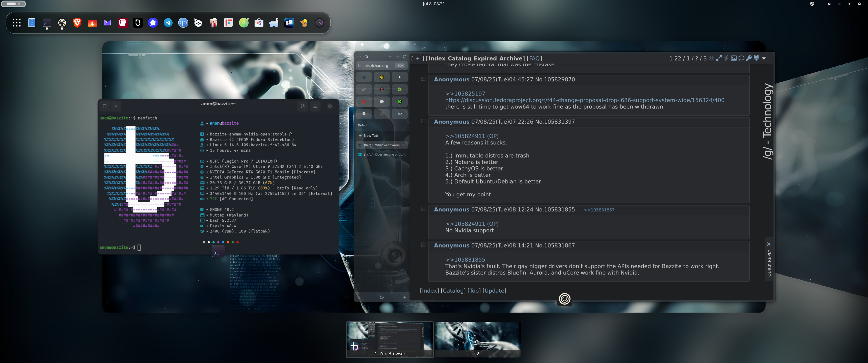The width and height of the screenshot is (868, 363).
Task: Select workspace 2 thumbnail
Action: tap(478, 340)
